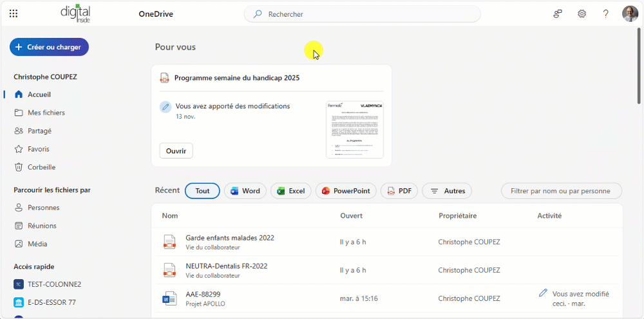Open the Partagé section
The width and height of the screenshot is (644, 319).
coord(39,131)
